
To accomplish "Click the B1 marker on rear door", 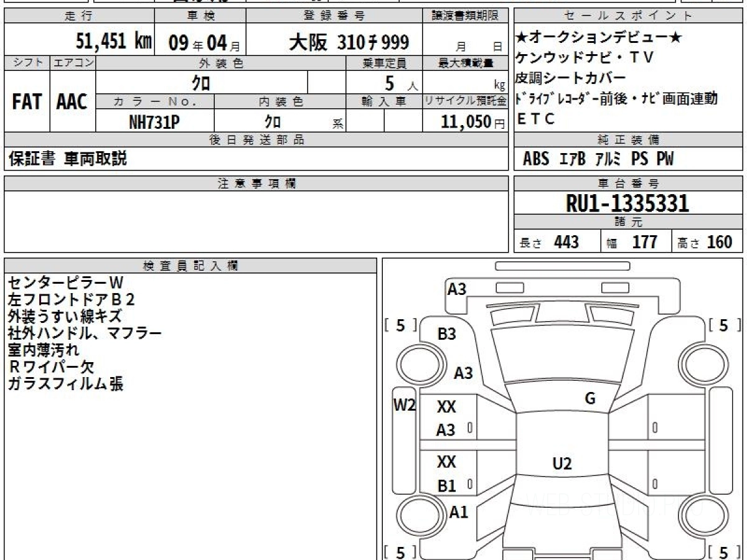I will pos(446,486).
